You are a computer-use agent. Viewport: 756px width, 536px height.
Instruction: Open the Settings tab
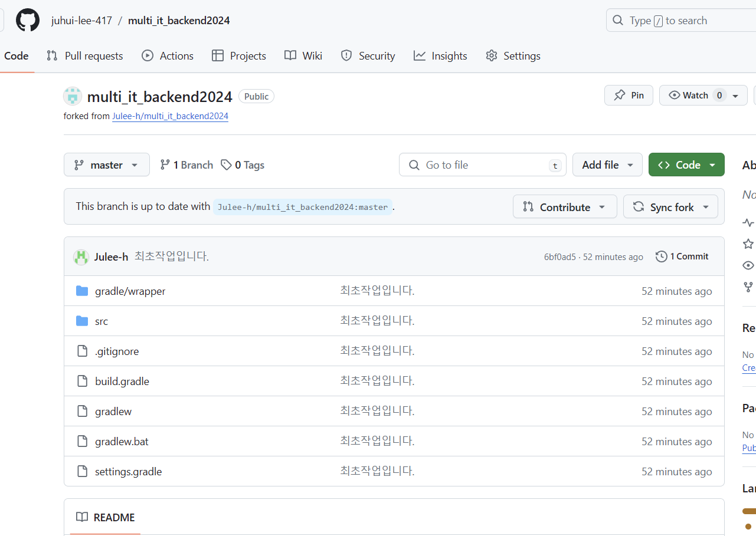(513, 56)
